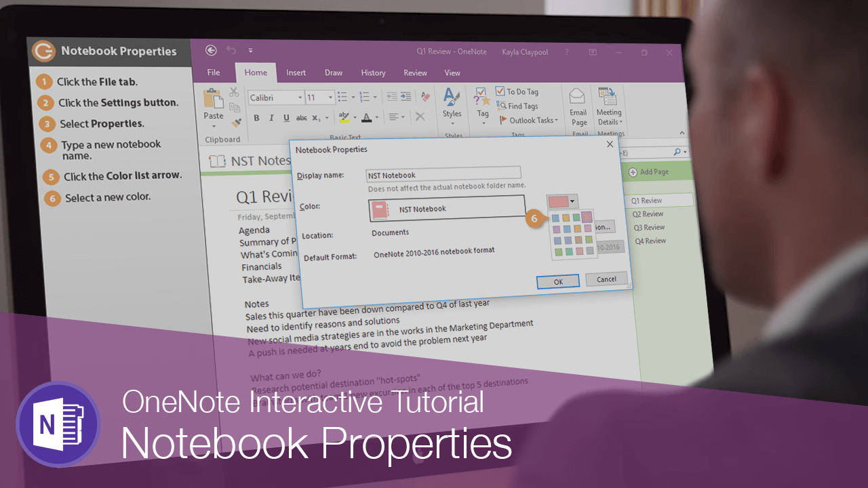Click the Subscript button
Image resolution: width=868 pixels, height=488 pixels.
(316, 117)
